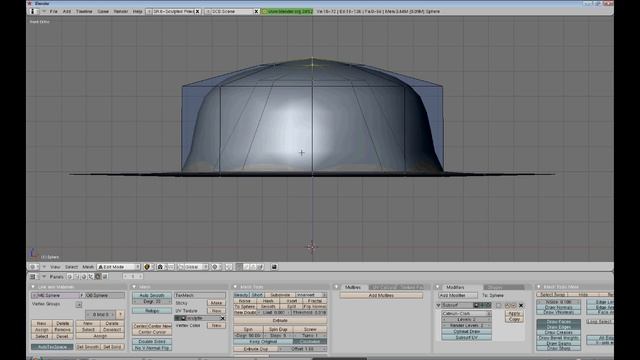This screenshot has width=640, height=360.
Task: Open the Edit Mode dropdown
Action: pyautogui.click(x=119, y=267)
